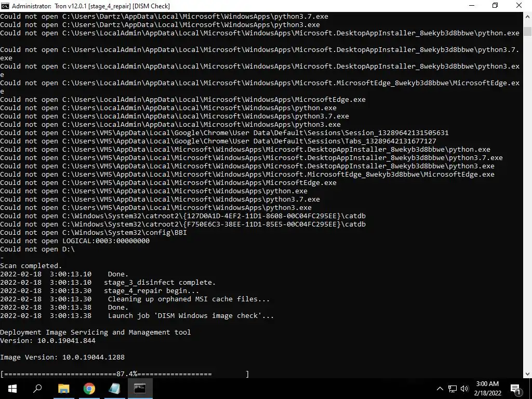Show hidden system tray icons
Image resolution: width=532 pixels, height=399 pixels.
click(440, 389)
